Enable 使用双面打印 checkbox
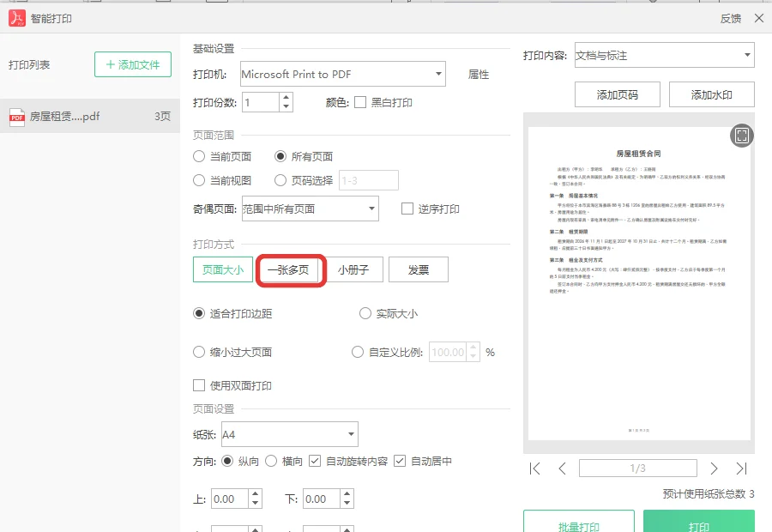 click(199, 385)
